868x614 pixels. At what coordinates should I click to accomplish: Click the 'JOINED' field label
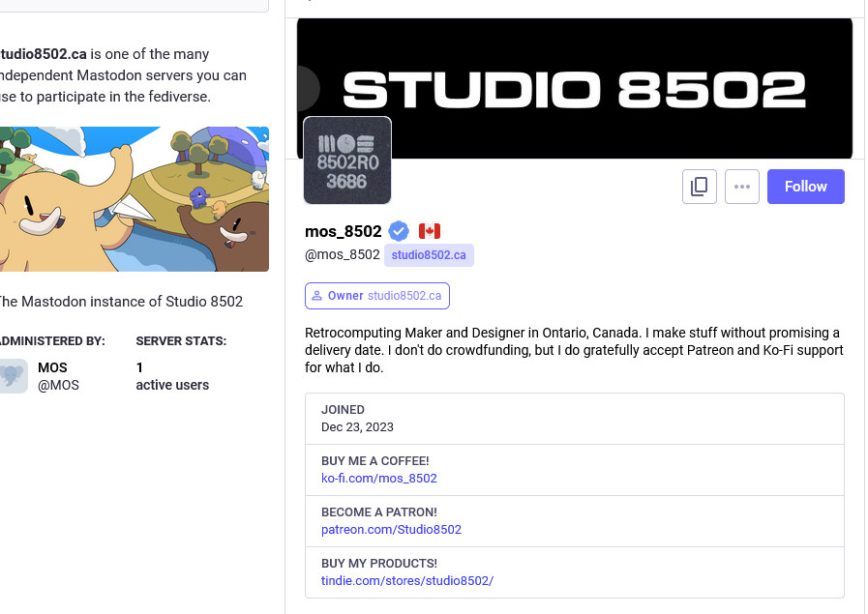click(x=343, y=410)
